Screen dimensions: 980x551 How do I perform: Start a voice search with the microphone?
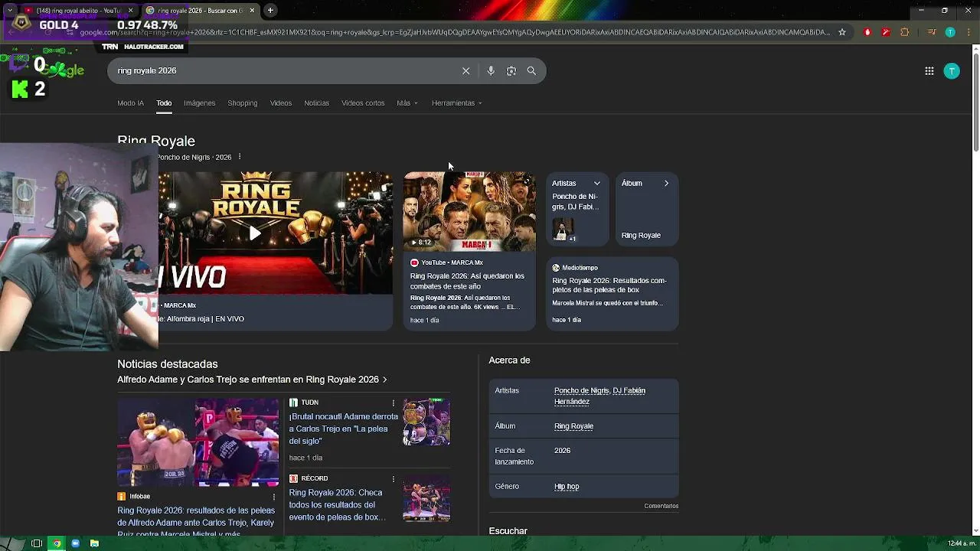click(491, 70)
